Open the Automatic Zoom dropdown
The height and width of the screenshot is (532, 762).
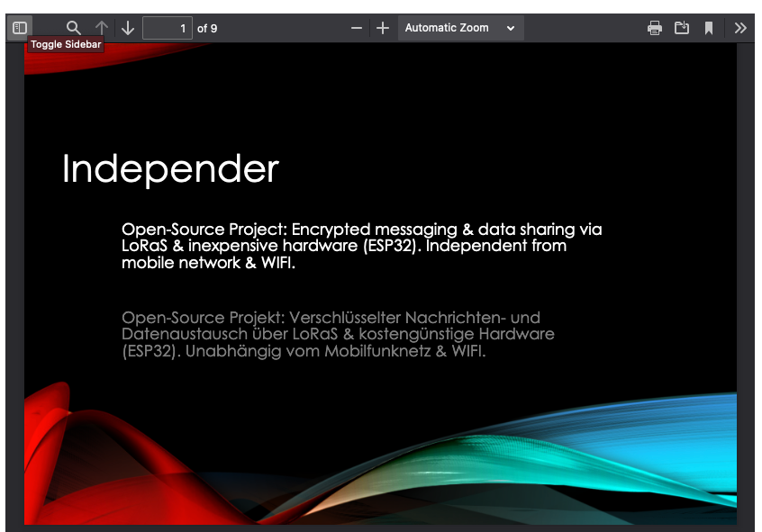[x=460, y=28]
